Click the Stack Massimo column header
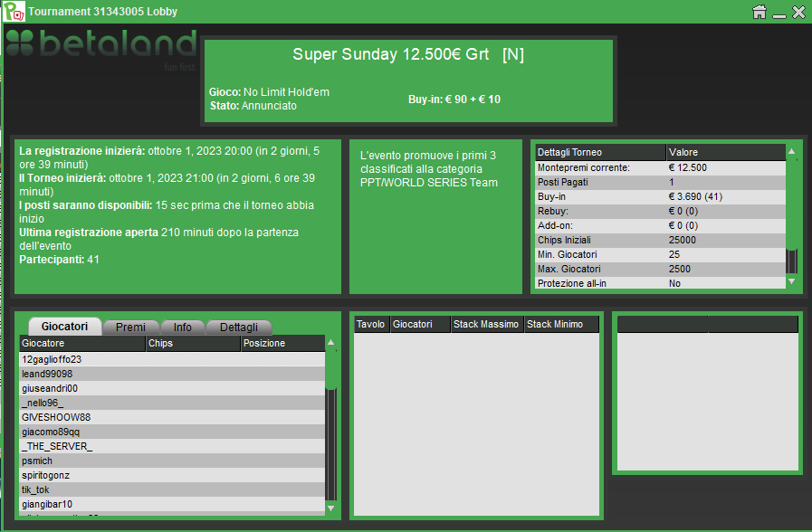Viewport: 812px width, 532px height. (x=487, y=324)
